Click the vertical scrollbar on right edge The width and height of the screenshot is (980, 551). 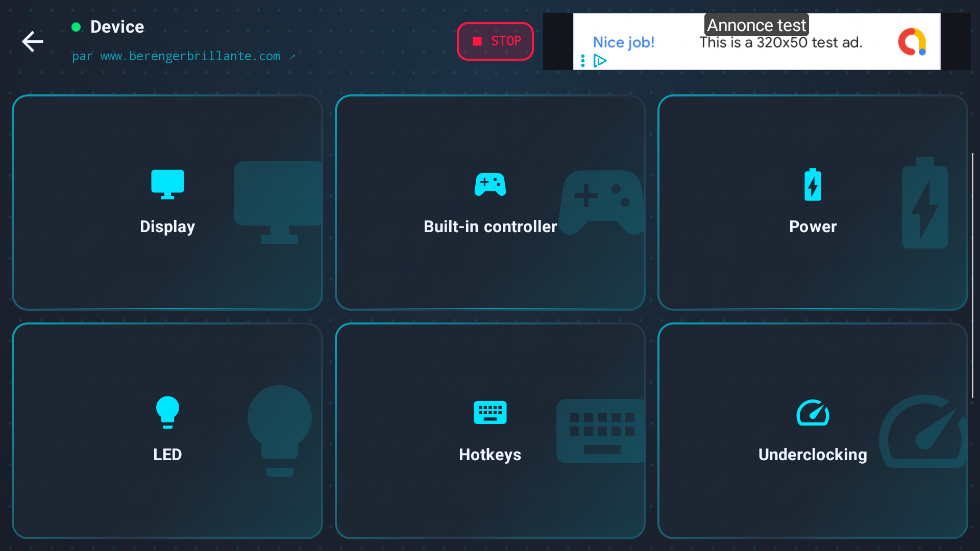pos(972,275)
